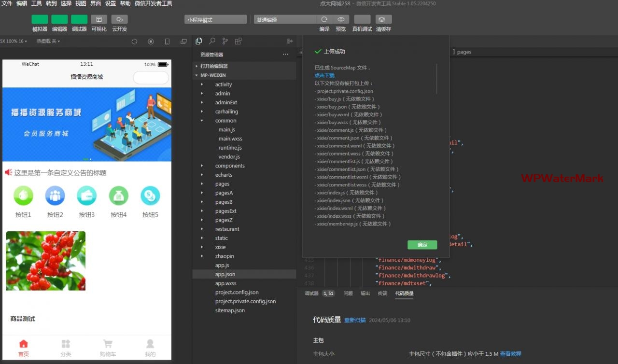Viewport: 618px width, 364px height.
Task: Select app.wxss in the file tree
Action: (225, 283)
